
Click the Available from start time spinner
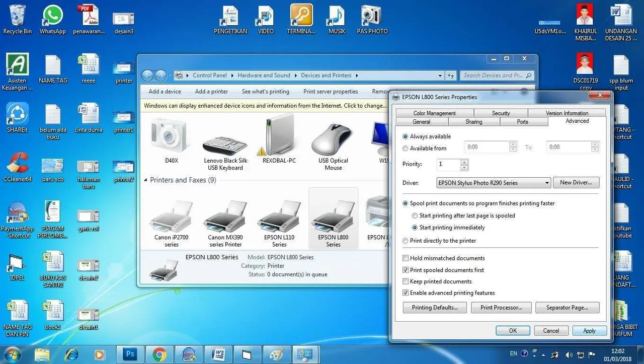(x=513, y=147)
